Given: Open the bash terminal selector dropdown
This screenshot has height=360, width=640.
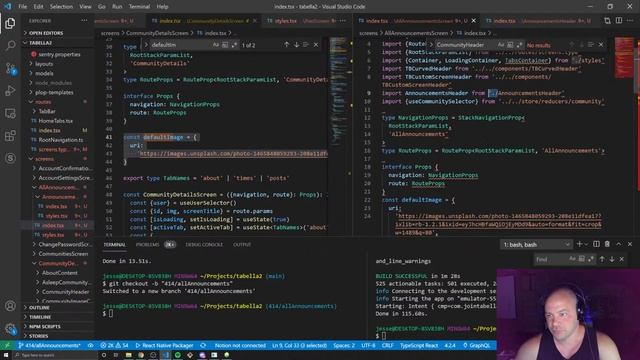Looking at the screenshot, I should coord(536,244).
